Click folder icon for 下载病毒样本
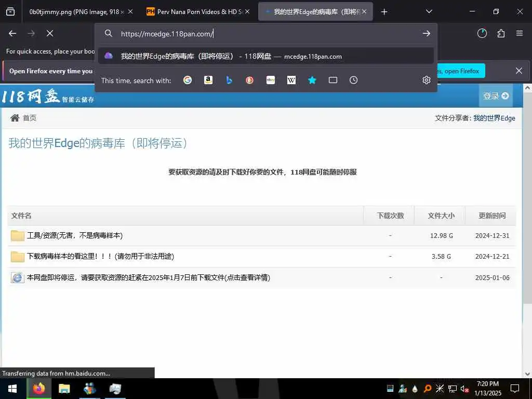The image size is (532, 399). [17, 257]
